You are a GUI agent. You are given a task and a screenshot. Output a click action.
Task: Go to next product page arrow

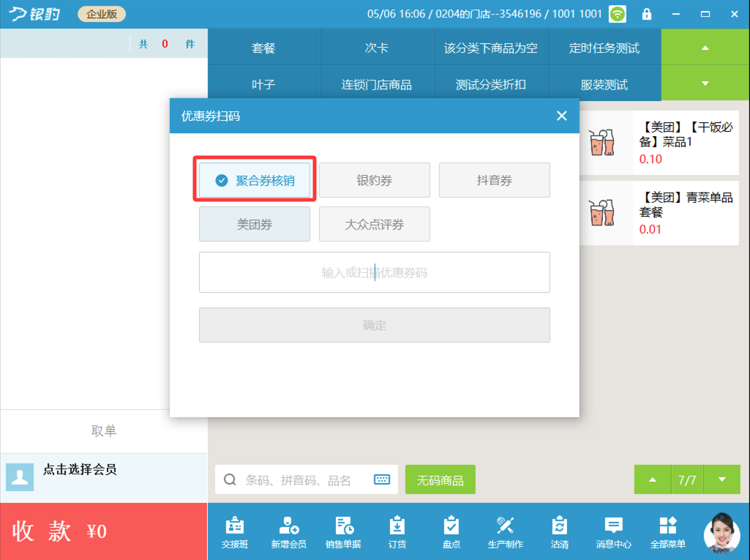point(721,479)
